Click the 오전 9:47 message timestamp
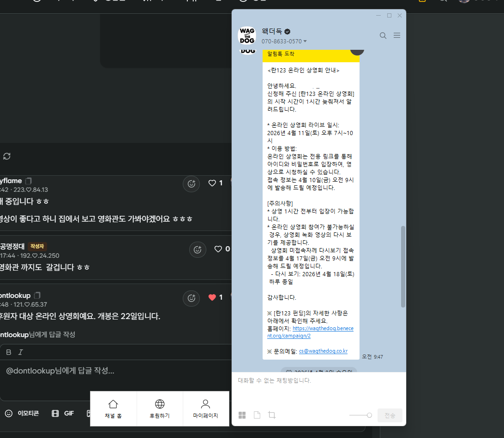This screenshot has width=504, height=438. 372,357
